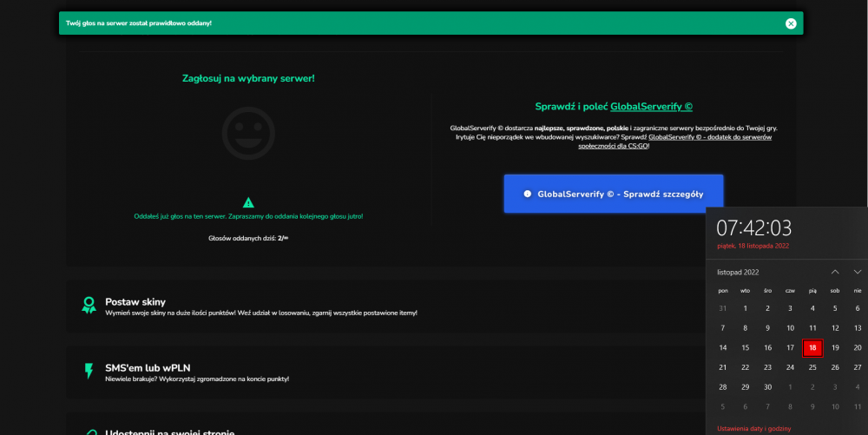Select day 31 of previous month

[x=723, y=308]
